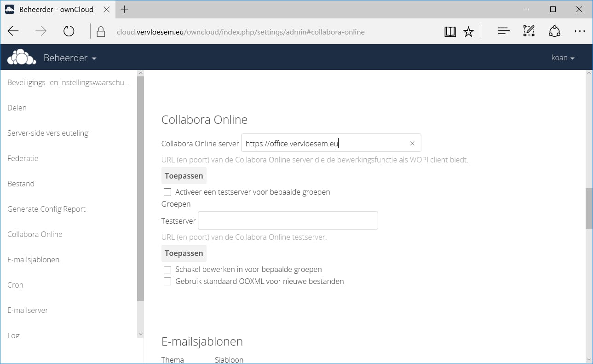Screen dimensions: 593x364
Task: Open 'Beveiligings- en instellingswaarschu...' section
Action: click(x=69, y=82)
